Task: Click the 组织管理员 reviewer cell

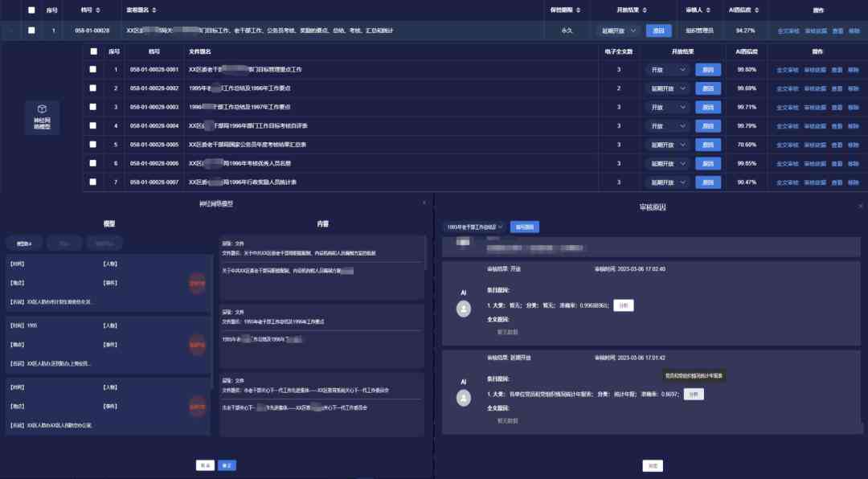Action: (699, 31)
